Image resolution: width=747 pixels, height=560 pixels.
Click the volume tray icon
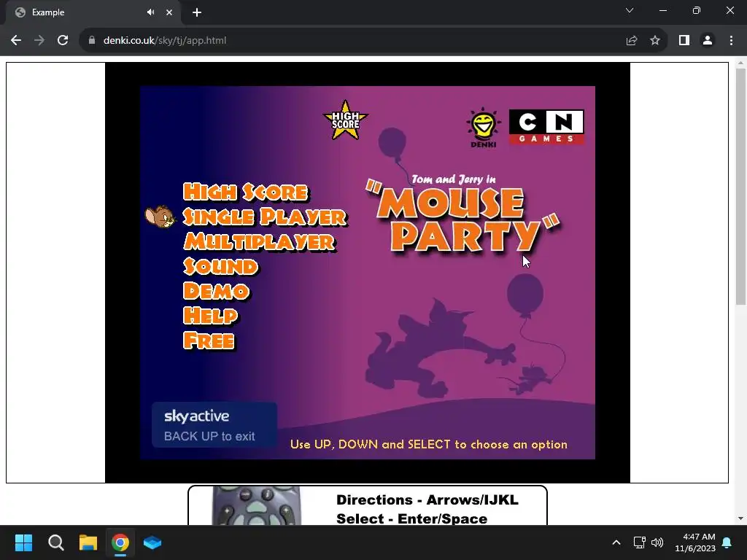657,542
